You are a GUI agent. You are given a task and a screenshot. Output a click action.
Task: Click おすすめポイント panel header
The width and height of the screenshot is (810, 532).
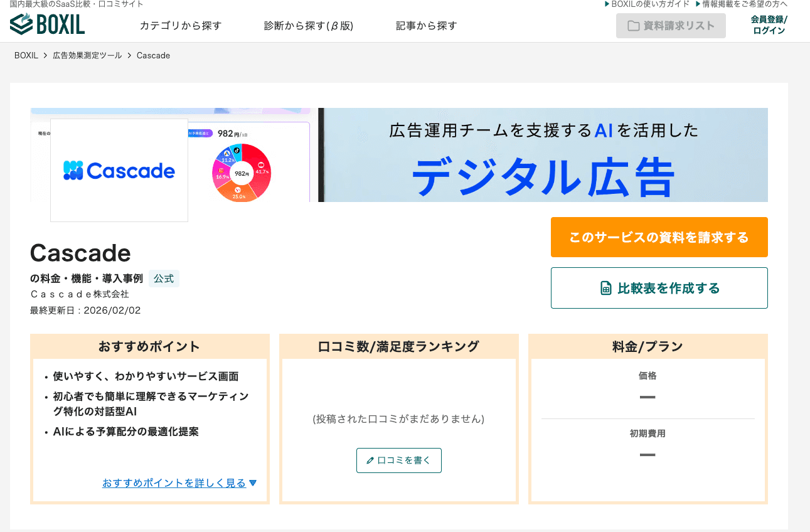tap(149, 346)
